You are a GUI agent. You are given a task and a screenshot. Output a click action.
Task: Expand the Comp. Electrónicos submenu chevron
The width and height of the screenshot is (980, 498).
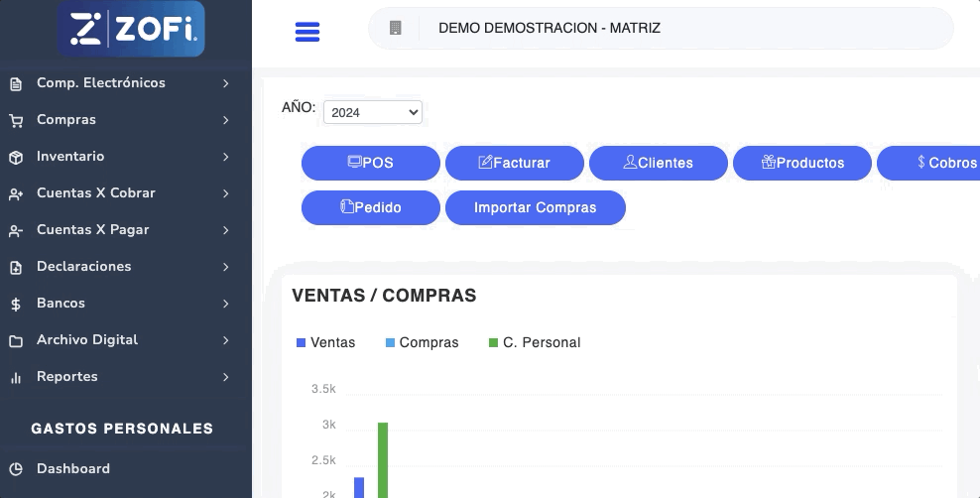click(226, 83)
